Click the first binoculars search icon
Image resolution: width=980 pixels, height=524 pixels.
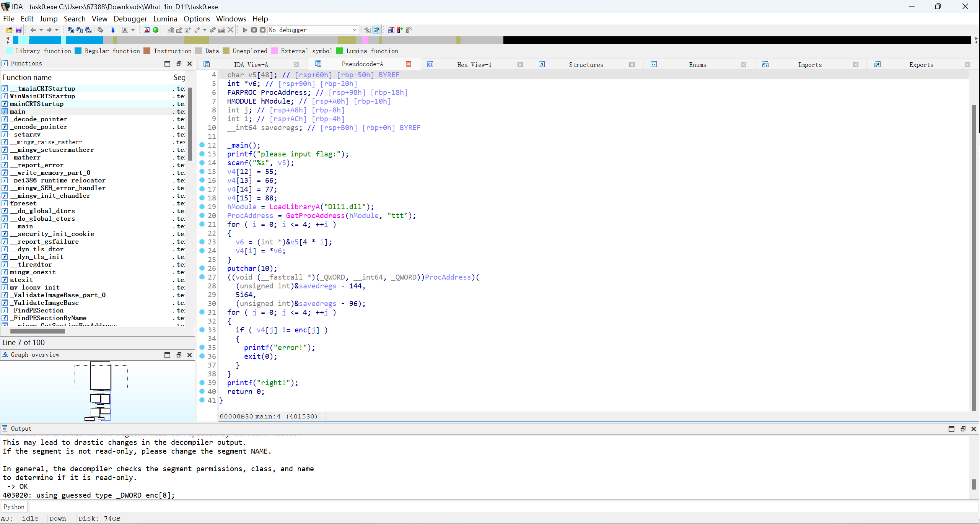click(x=71, y=30)
